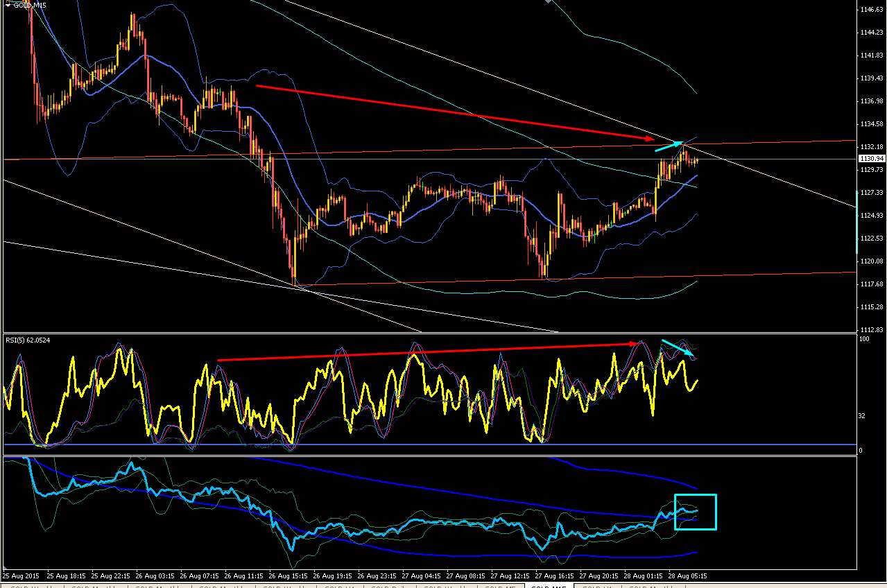The height and width of the screenshot is (588, 887).
Task: Click the RSI scale value 32
Action: click(863, 416)
